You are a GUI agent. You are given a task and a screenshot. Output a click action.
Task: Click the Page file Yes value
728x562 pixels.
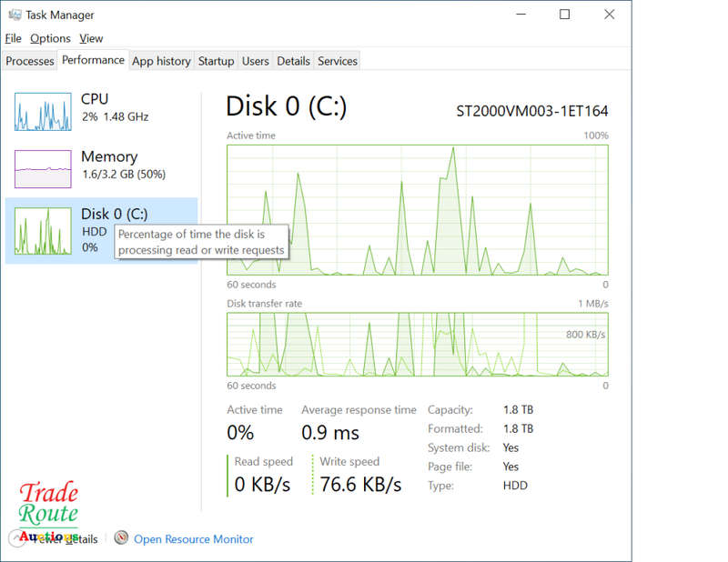[511, 467]
